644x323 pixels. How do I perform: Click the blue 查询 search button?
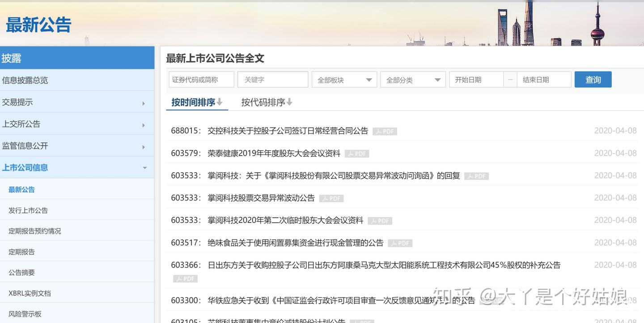coord(593,79)
